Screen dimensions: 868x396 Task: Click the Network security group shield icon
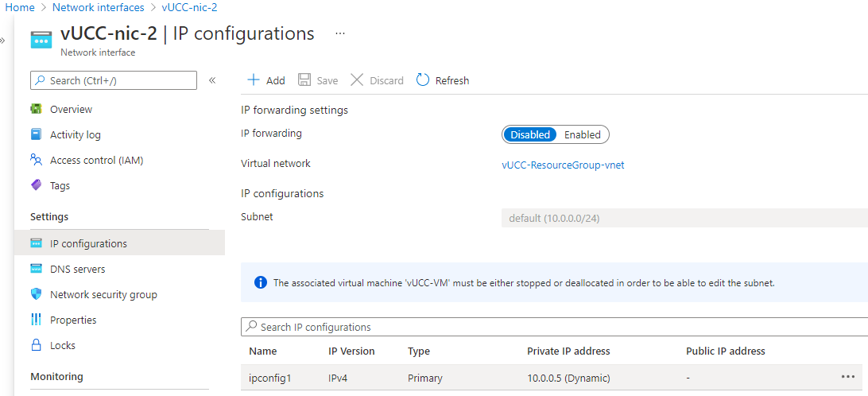coord(36,294)
